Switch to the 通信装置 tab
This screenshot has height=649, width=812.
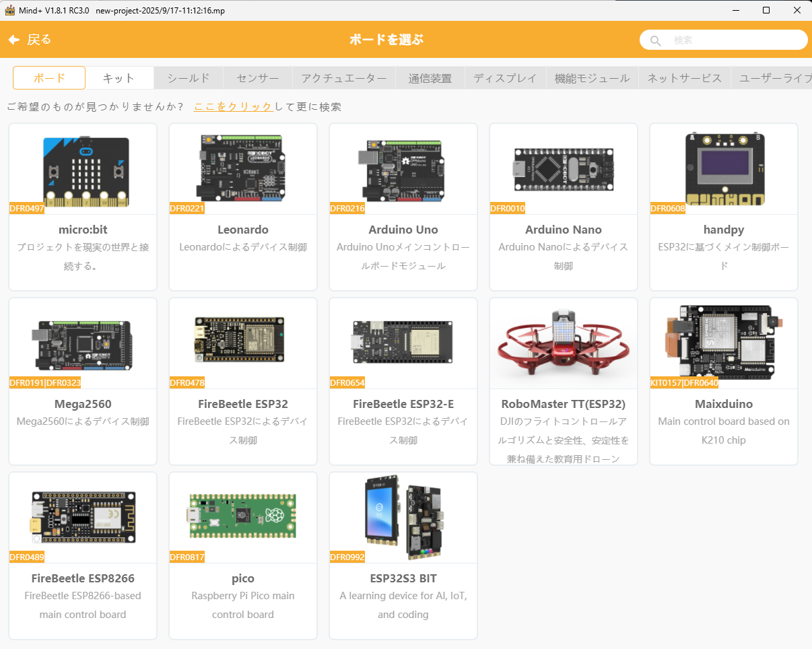point(430,78)
